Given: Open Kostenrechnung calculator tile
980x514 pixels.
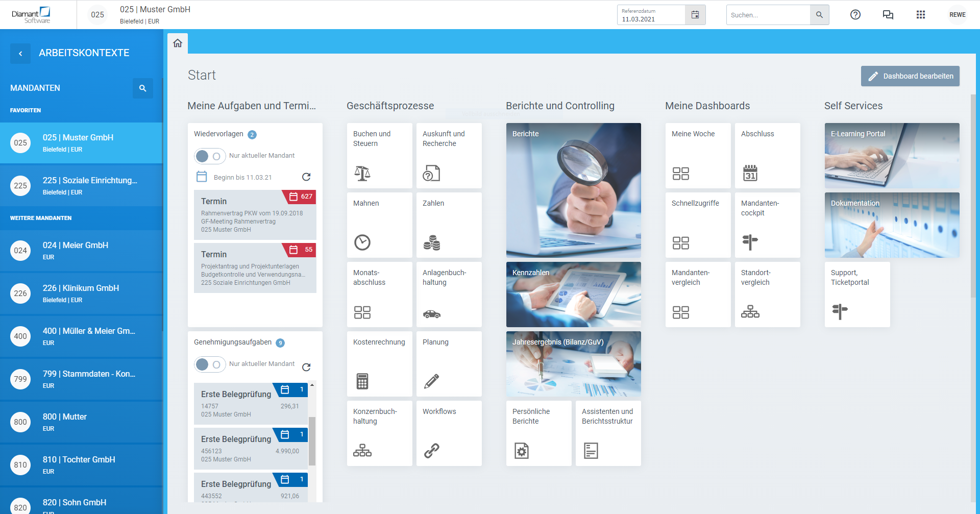Looking at the screenshot, I should [380, 364].
